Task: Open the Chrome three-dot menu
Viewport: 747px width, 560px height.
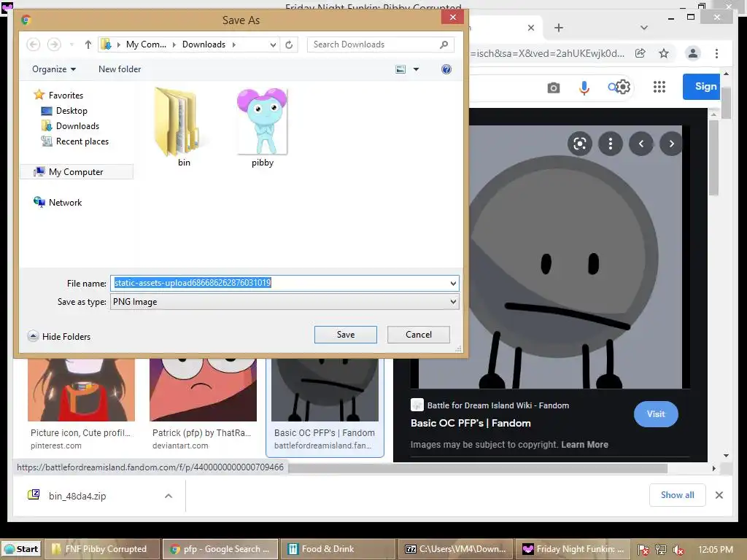Action: click(716, 53)
